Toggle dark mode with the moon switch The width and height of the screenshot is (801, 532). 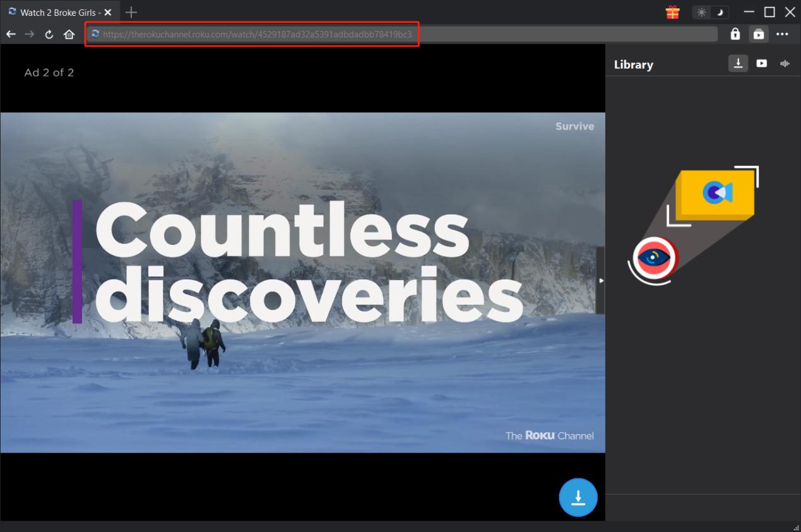point(719,11)
